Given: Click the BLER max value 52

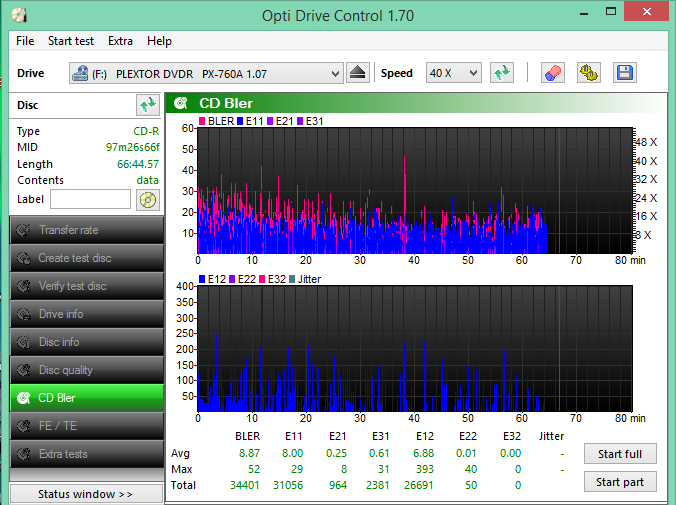Looking at the screenshot, I should tap(254, 469).
